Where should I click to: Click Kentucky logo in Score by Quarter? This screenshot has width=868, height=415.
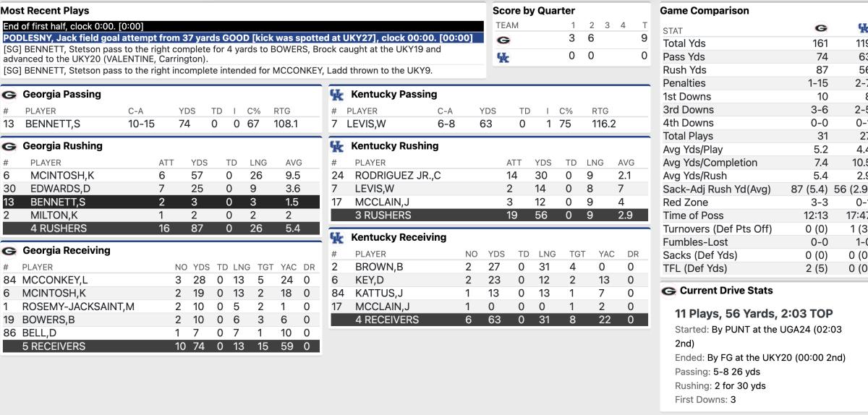(x=503, y=56)
